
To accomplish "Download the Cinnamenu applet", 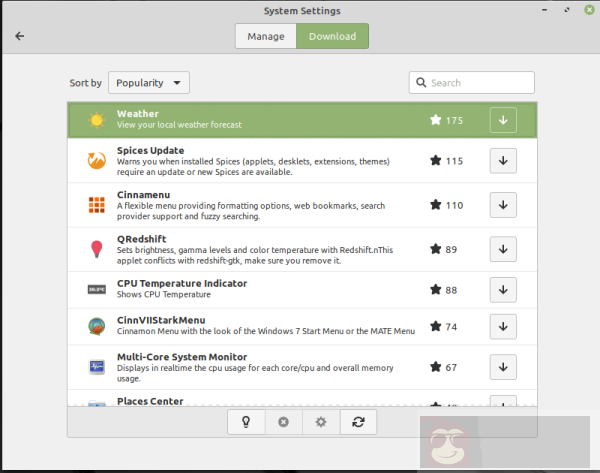I will coord(503,205).
